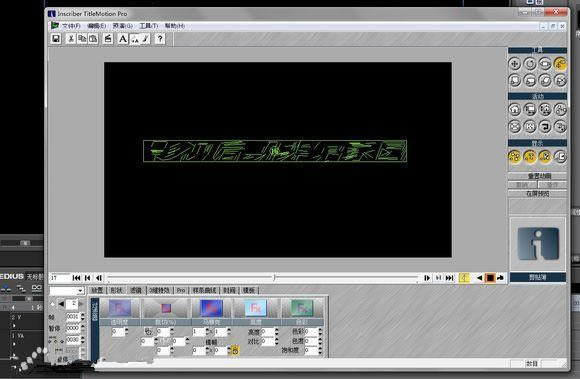Jump to last frame playback button
This screenshot has height=379, width=580.
(449, 278)
